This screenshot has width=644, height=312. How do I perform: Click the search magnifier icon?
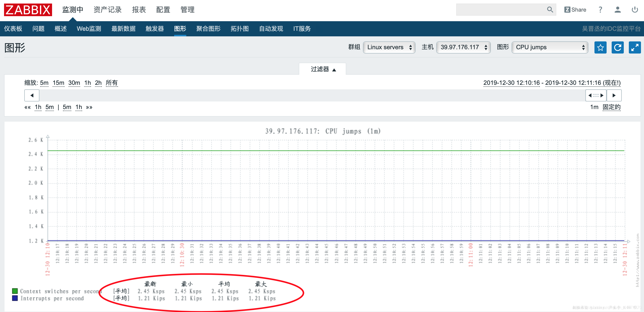(550, 10)
